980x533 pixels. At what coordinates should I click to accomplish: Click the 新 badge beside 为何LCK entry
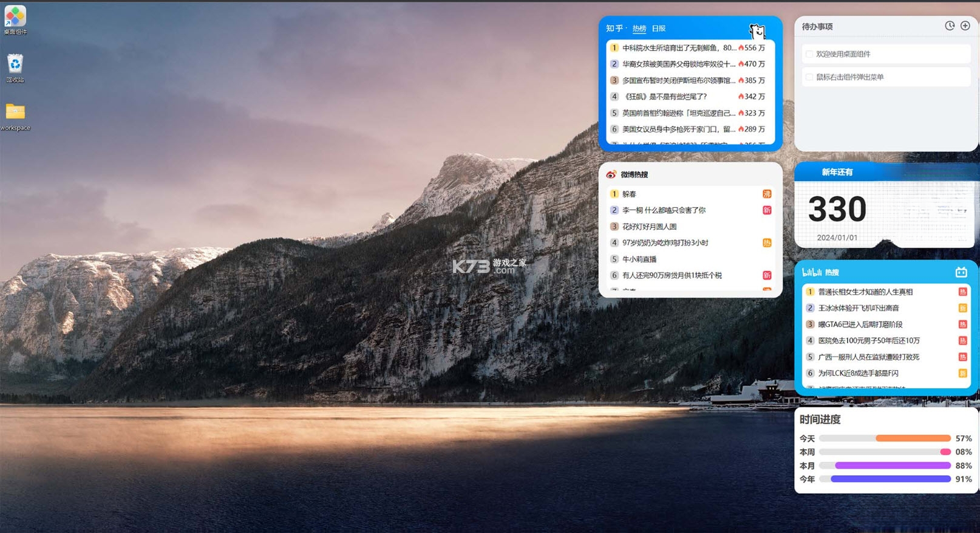pos(962,373)
